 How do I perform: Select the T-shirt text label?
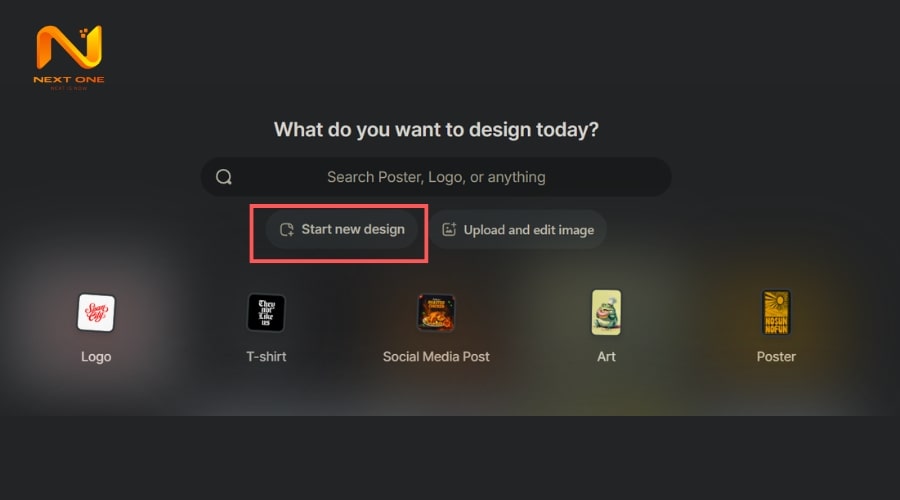(266, 356)
